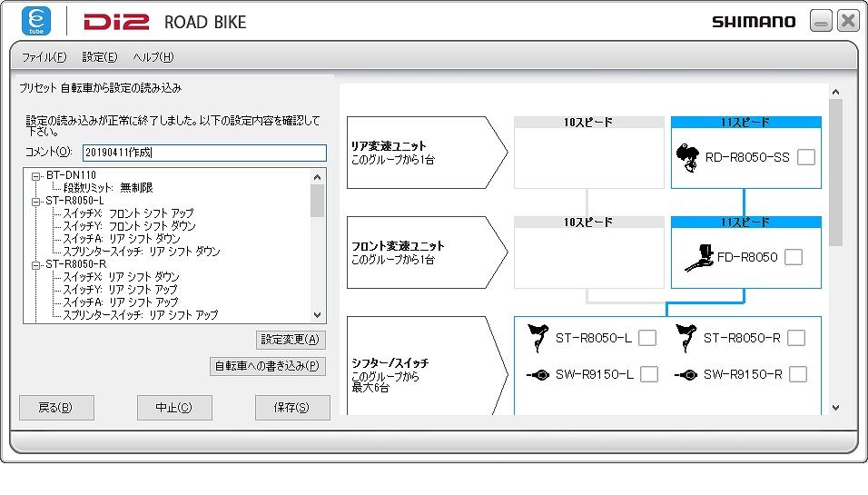
Task: Click the リア変速ユニット group label
Action: click(389, 146)
